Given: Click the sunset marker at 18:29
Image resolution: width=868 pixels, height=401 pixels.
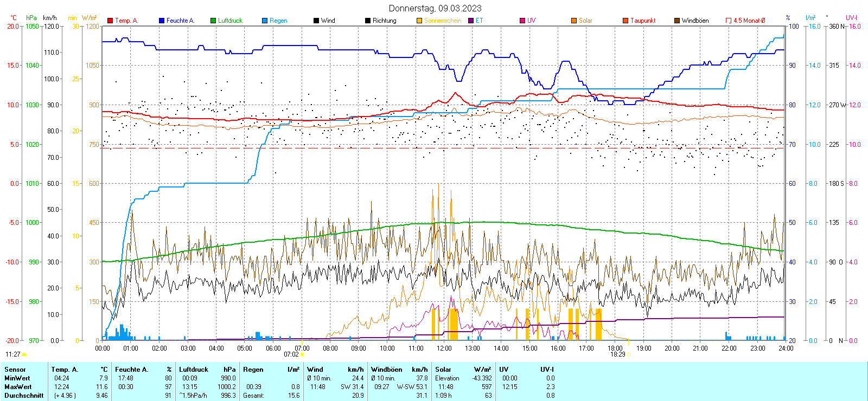Looking at the screenshot, I should pyautogui.click(x=629, y=355).
